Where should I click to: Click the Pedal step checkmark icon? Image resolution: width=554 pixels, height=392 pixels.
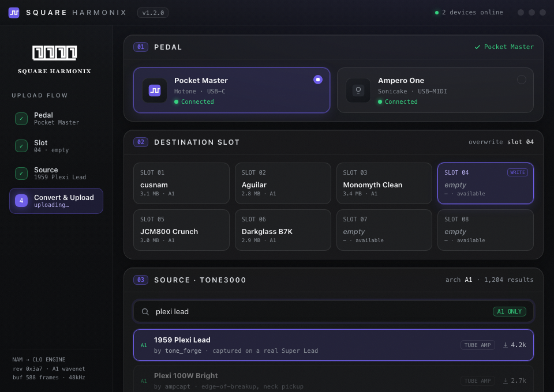point(21,119)
